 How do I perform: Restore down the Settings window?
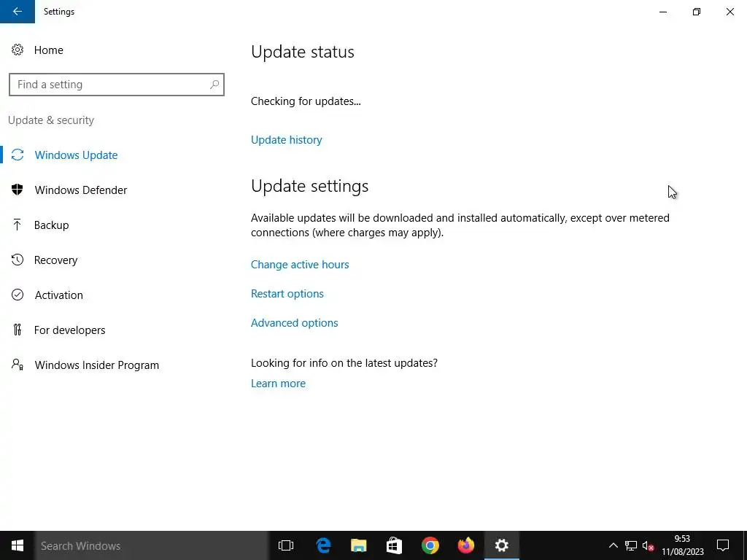pos(697,12)
